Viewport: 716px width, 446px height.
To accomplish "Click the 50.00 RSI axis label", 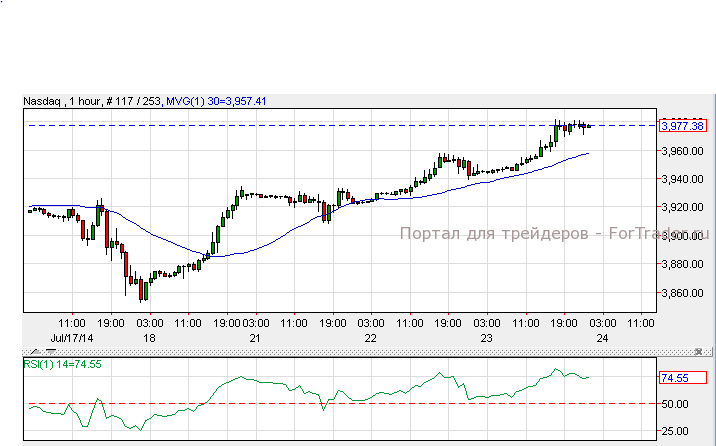I will [675, 404].
